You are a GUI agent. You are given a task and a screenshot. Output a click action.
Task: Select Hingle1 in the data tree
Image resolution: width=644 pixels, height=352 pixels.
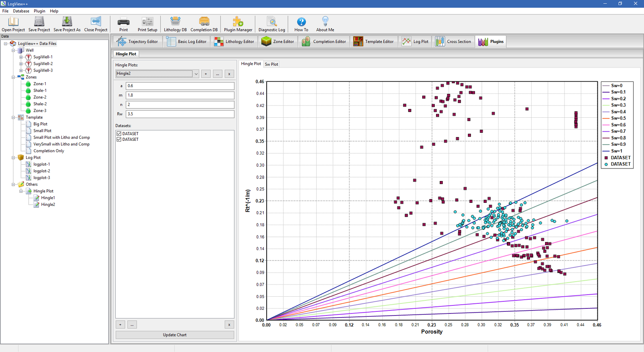[x=48, y=198]
